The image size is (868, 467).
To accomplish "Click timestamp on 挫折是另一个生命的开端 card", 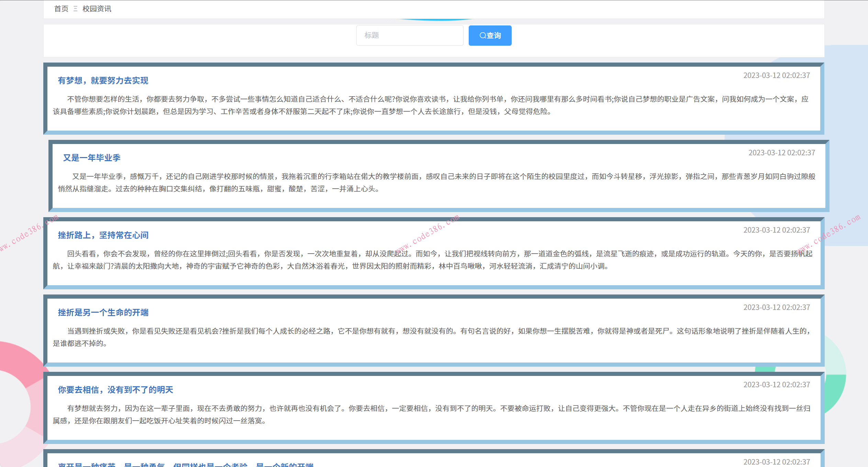I will coord(776,307).
